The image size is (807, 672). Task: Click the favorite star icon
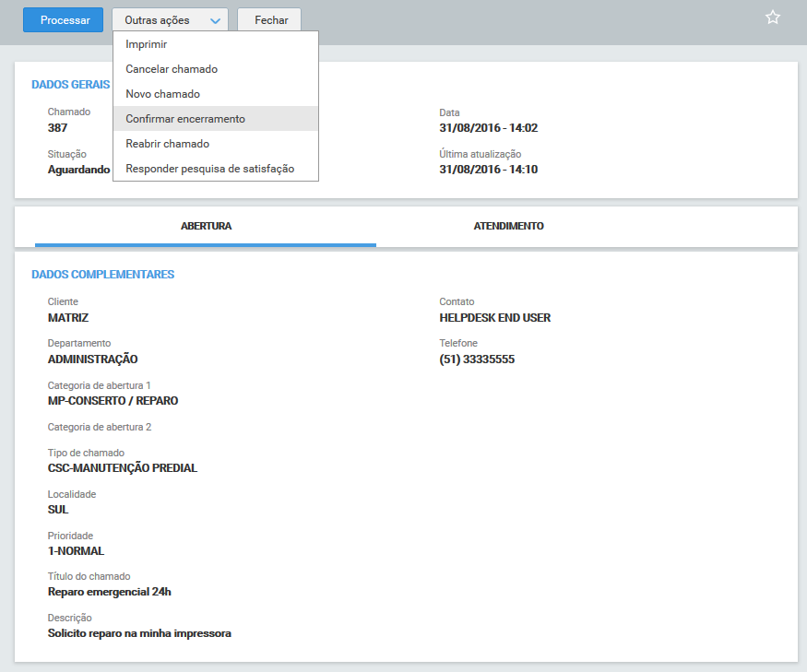[773, 16]
